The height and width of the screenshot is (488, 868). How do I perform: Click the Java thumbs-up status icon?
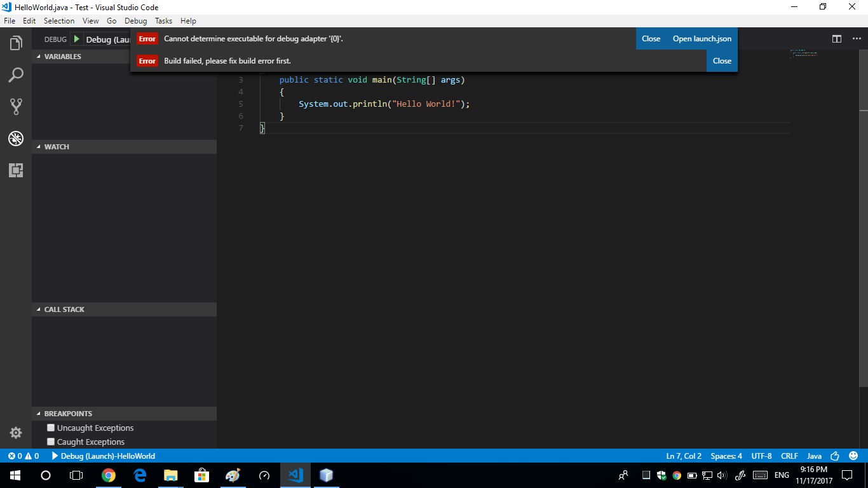(x=835, y=456)
